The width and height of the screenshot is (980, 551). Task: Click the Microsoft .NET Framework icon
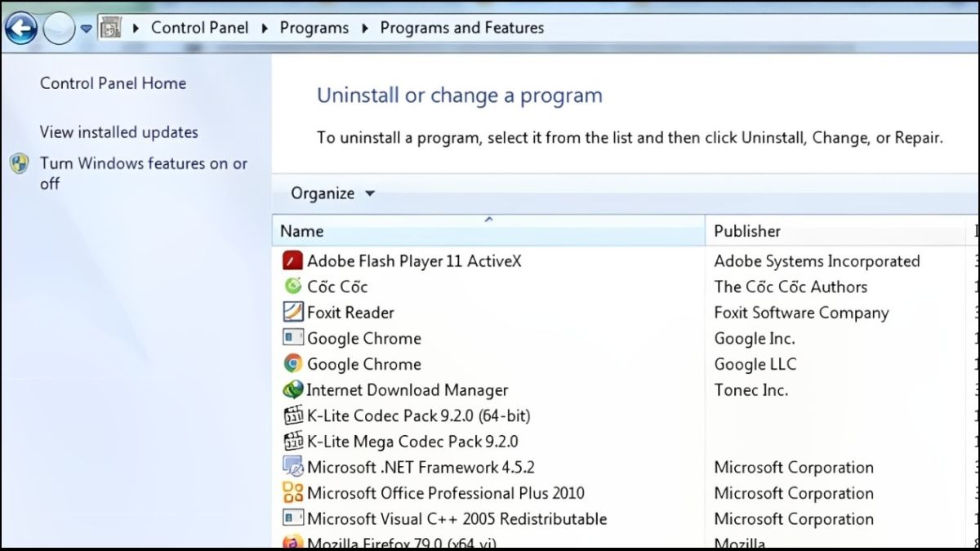(292, 467)
